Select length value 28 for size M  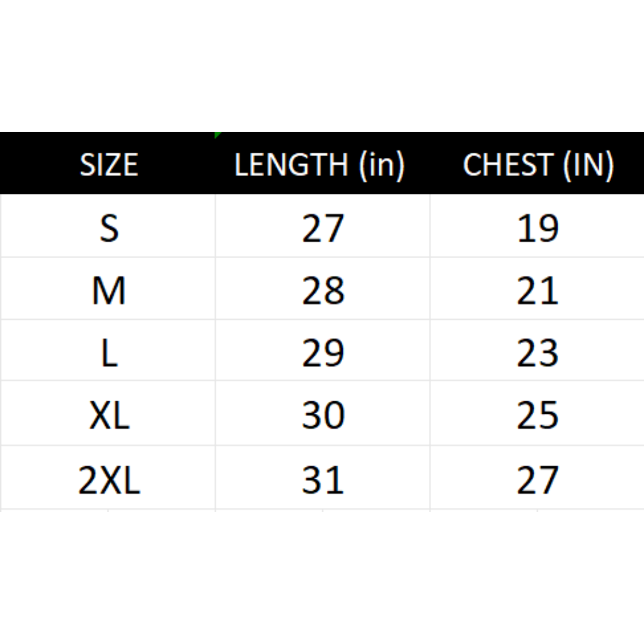(x=323, y=290)
